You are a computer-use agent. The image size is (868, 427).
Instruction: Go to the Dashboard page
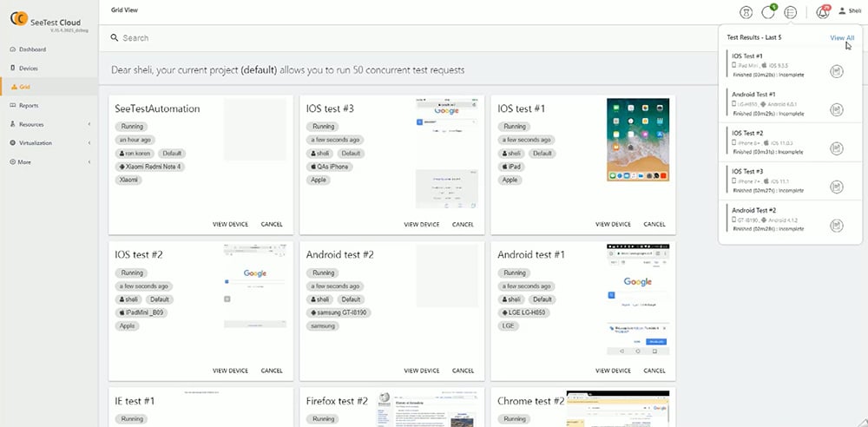click(32, 49)
